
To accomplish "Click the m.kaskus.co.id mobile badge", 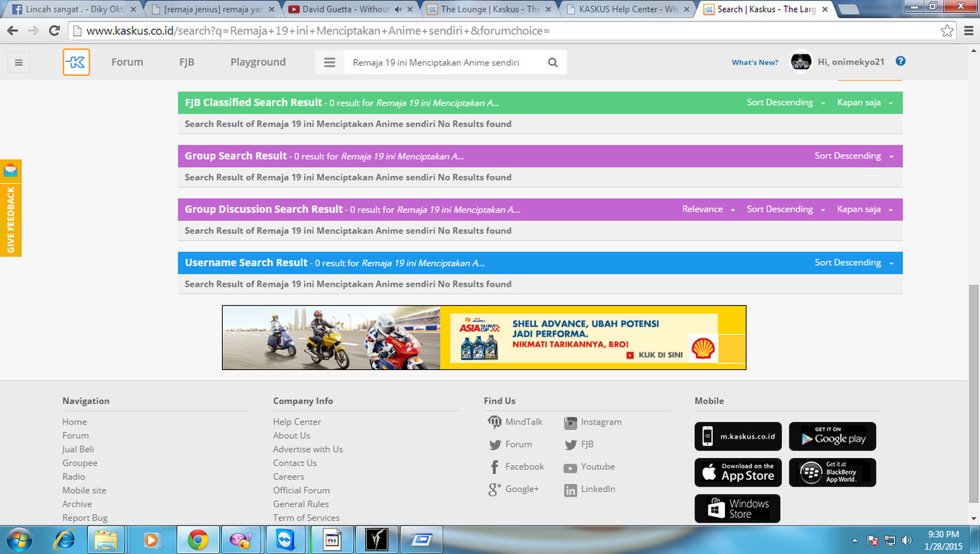I will point(738,437).
